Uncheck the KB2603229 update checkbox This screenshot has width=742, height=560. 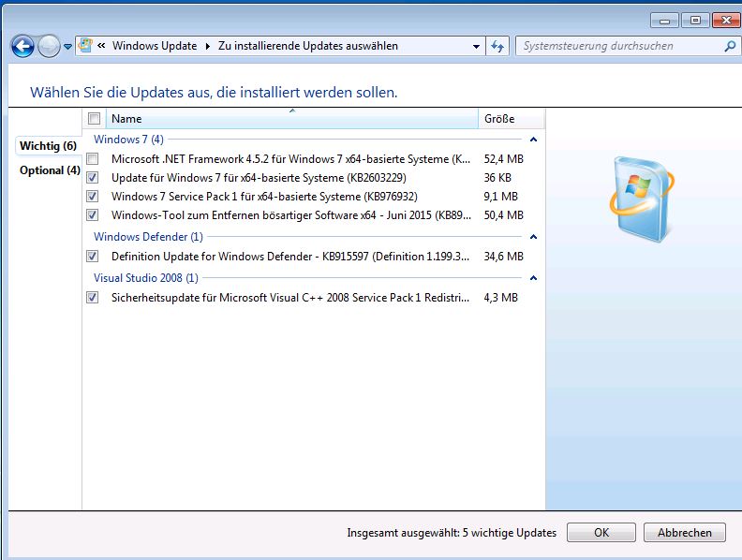93,178
